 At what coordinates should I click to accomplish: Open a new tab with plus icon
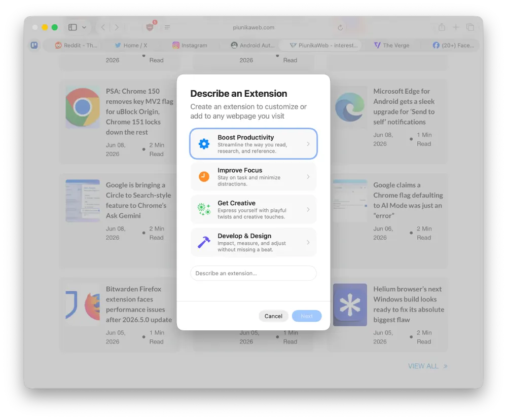pyautogui.click(x=456, y=27)
